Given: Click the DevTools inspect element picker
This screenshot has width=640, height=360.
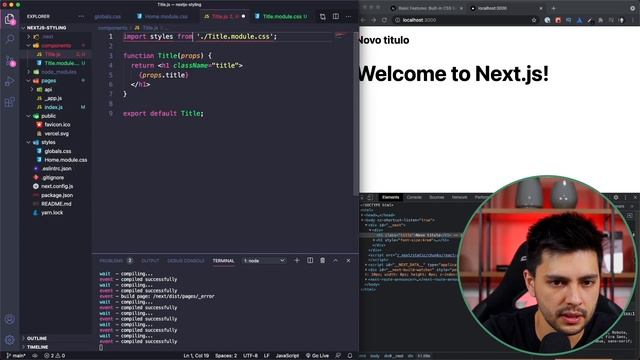Looking at the screenshot, I should click(x=362, y=197).
